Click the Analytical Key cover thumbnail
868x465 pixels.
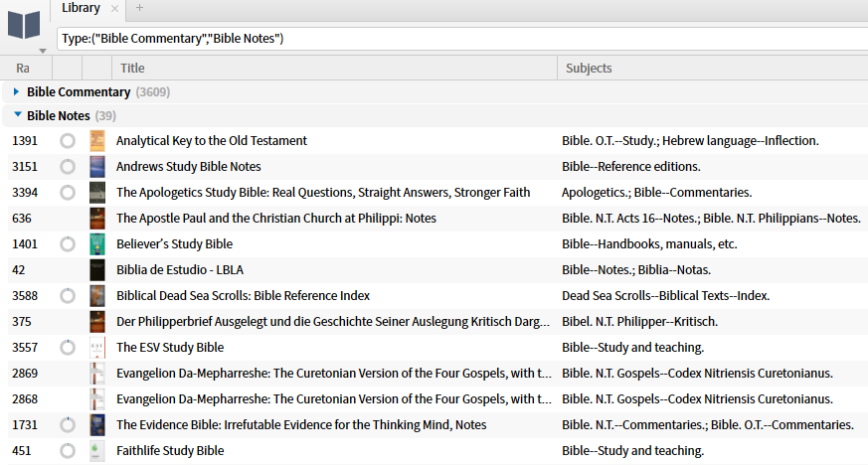coord(96,141)
